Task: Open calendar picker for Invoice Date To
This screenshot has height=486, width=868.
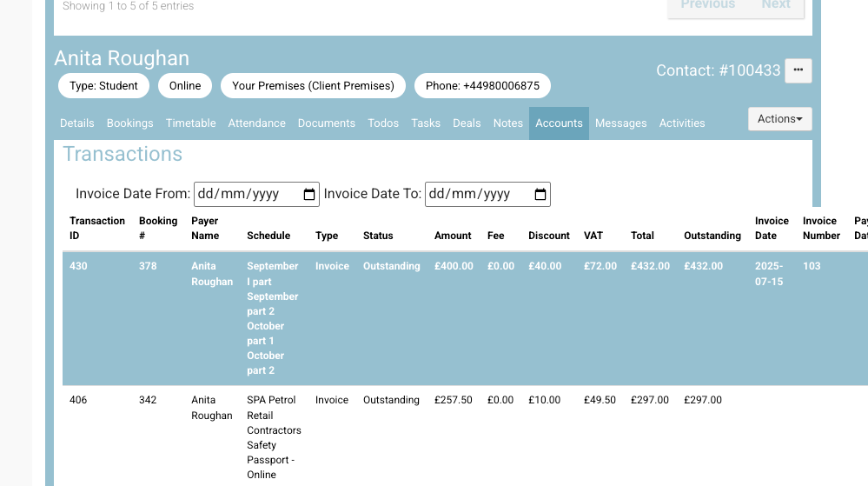Action: [540, 195]
